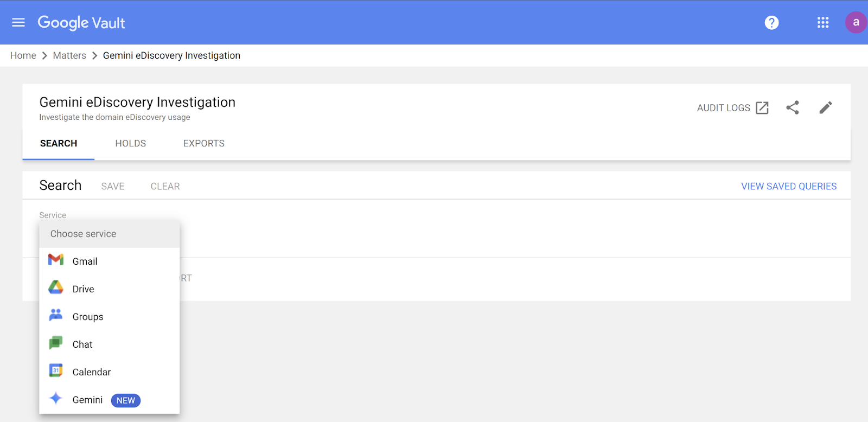Click CLEAR to reset the search

point(164,186)
